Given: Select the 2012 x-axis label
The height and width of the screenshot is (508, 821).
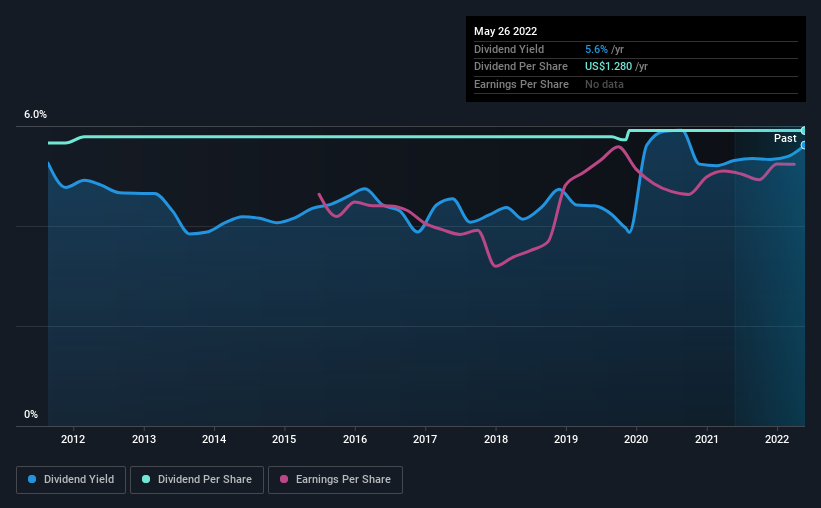Looking at the screenshot, I should [x=73, y=439].
